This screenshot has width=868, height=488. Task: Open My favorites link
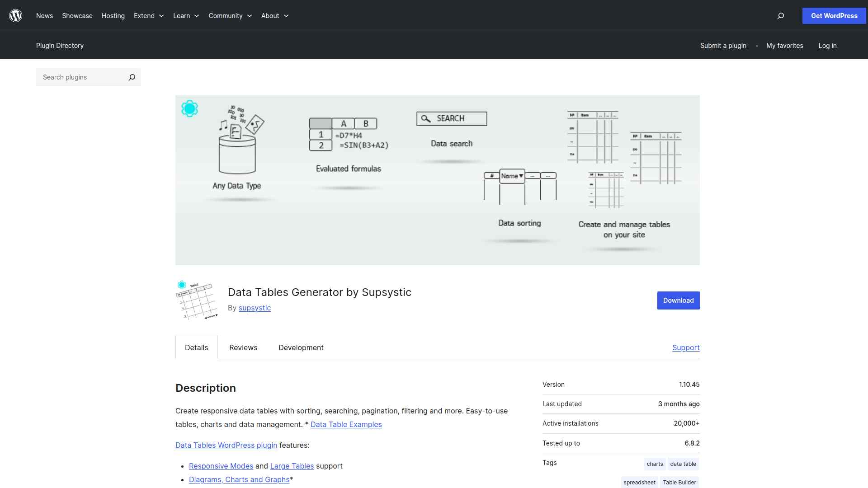click(785, 46)
